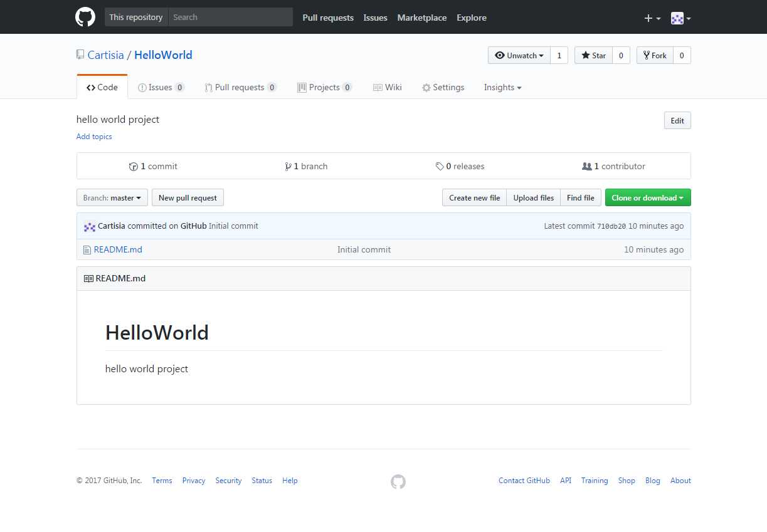This screenshot has height=532, width=767.
Task: Open the Training footer link
Action: [x=595, y=481]
